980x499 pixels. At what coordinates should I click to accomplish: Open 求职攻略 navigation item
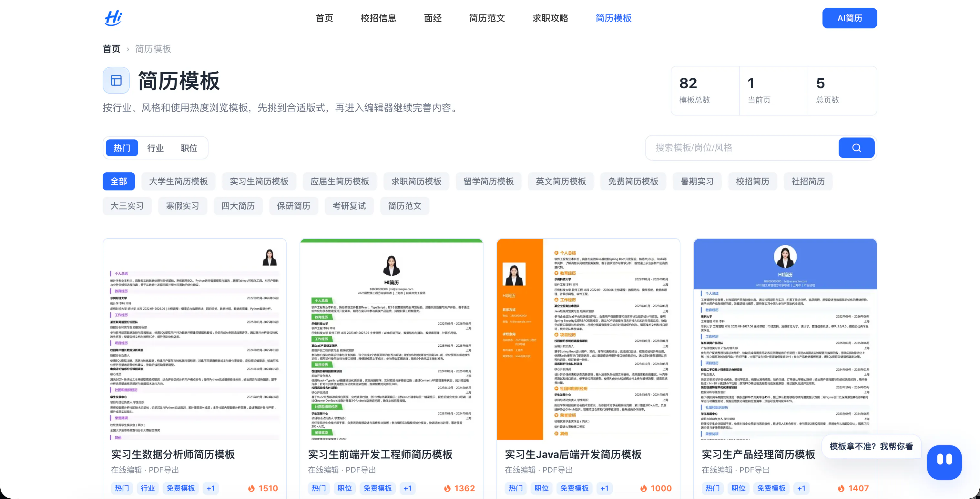pos(550,18)
